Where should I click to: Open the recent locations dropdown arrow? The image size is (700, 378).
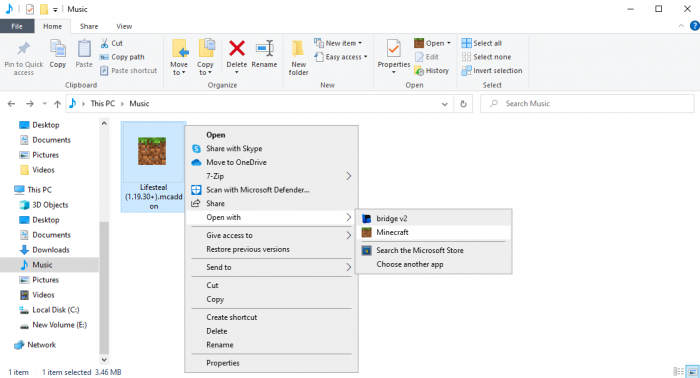point(44,104)
